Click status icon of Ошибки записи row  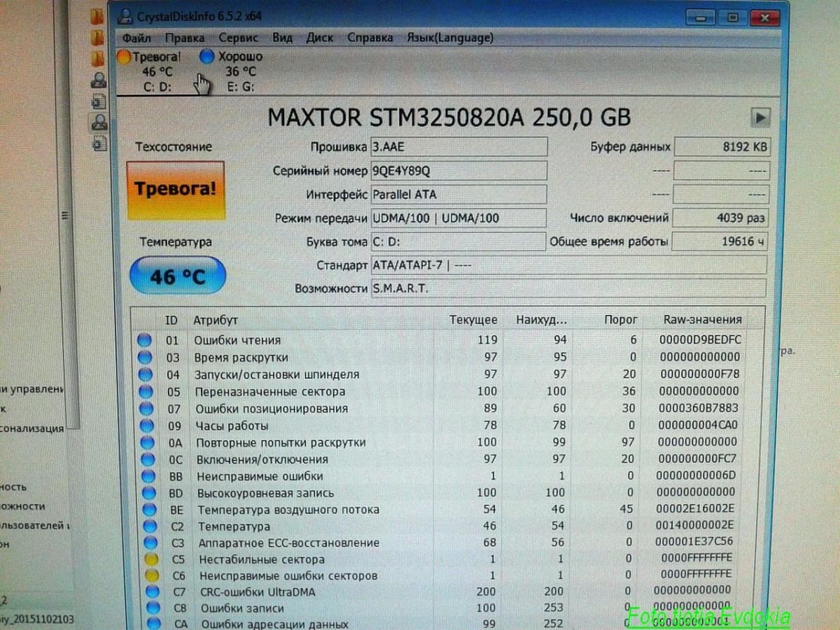[x=153, y=608]
